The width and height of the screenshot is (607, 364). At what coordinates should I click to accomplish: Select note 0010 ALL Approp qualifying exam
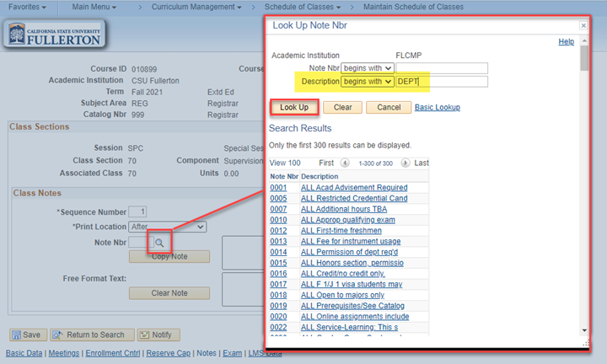(x=347, y=220)
